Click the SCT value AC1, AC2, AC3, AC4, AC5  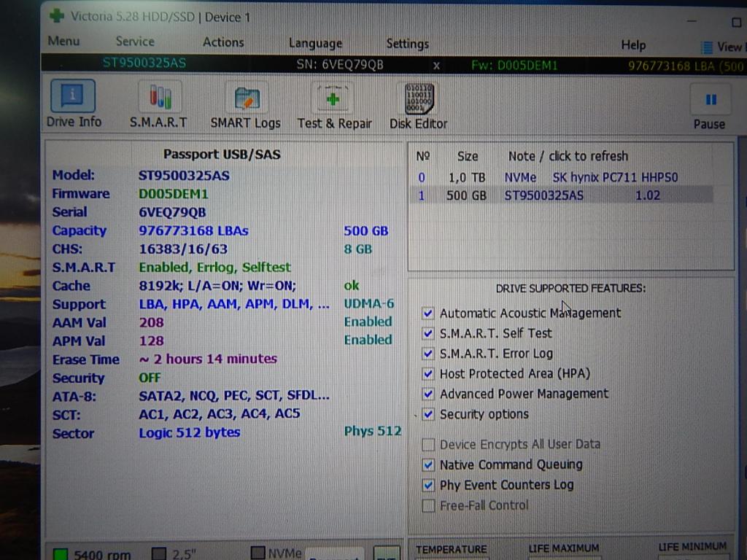[x=219, y=414]
